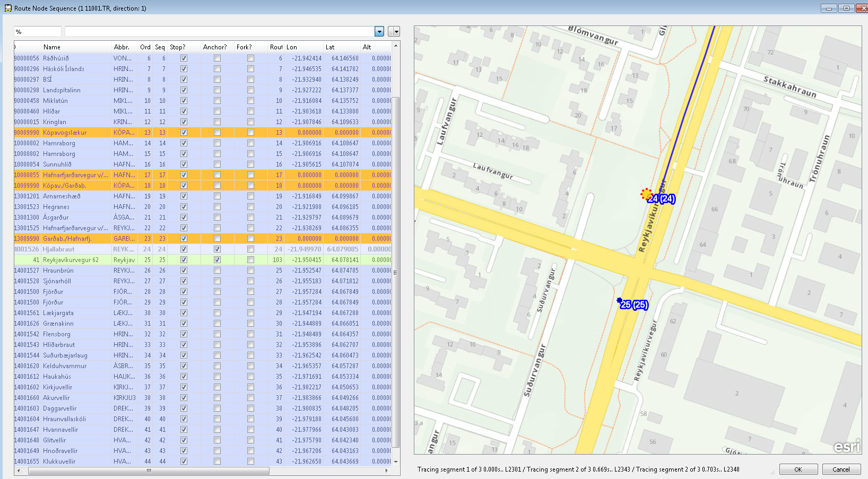
Task: Click the Blómvangur street label on map
Action: coord(593,35)
